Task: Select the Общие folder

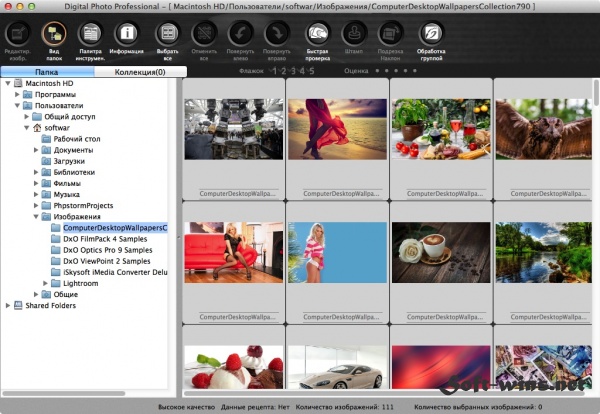Action: click(65, 294)
